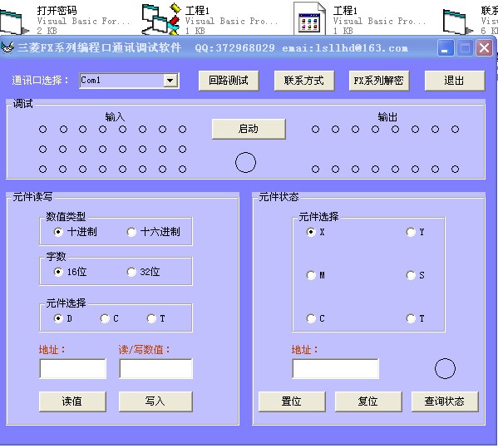
Task: Choose the 32位 word length option
Action: coord(131,272)
